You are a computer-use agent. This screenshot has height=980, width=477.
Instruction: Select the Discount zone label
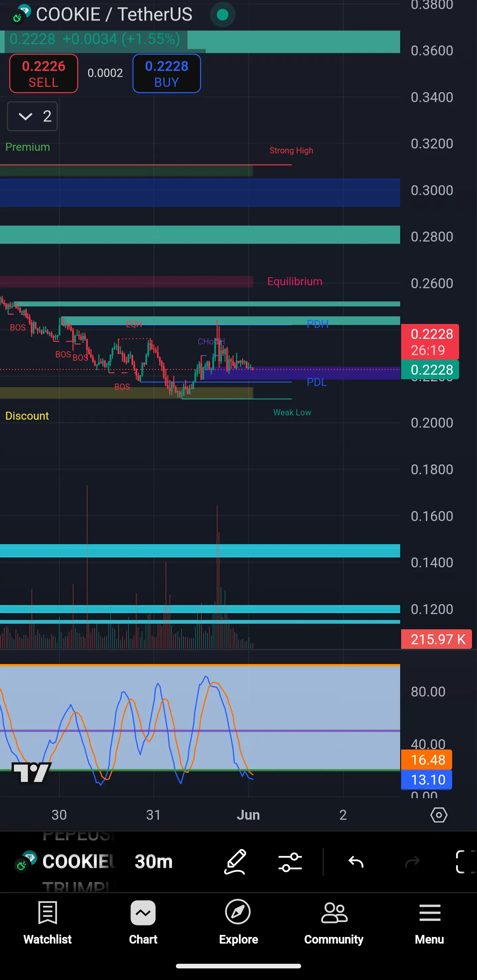tap(27, 416)
